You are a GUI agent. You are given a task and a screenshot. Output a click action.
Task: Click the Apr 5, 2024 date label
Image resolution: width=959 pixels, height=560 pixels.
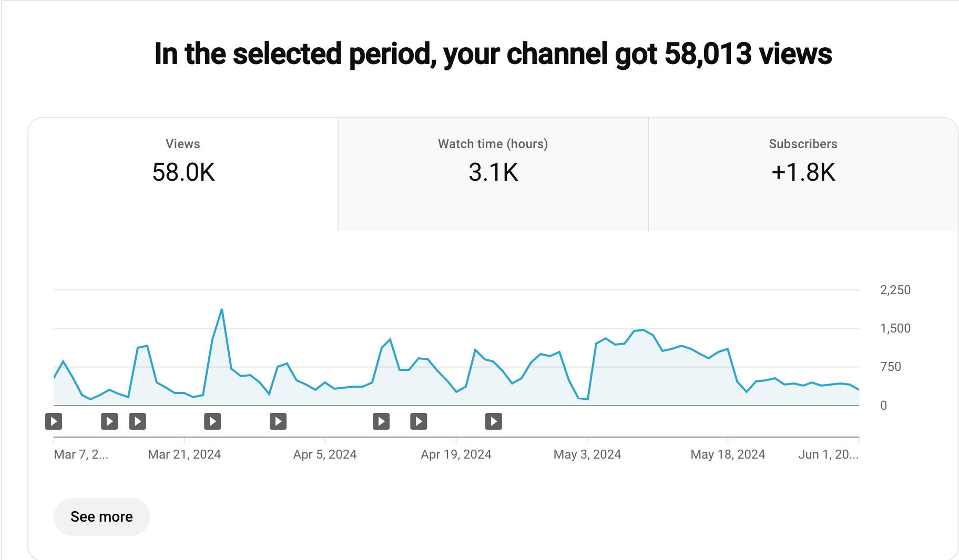click(x=325, y=454)
